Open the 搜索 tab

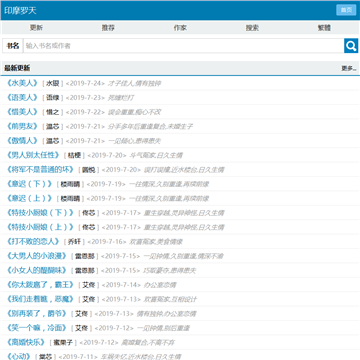pos(252,28)
